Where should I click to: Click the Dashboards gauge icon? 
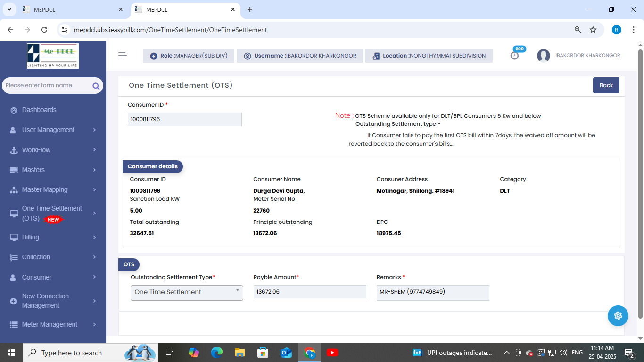coord(13,110)
